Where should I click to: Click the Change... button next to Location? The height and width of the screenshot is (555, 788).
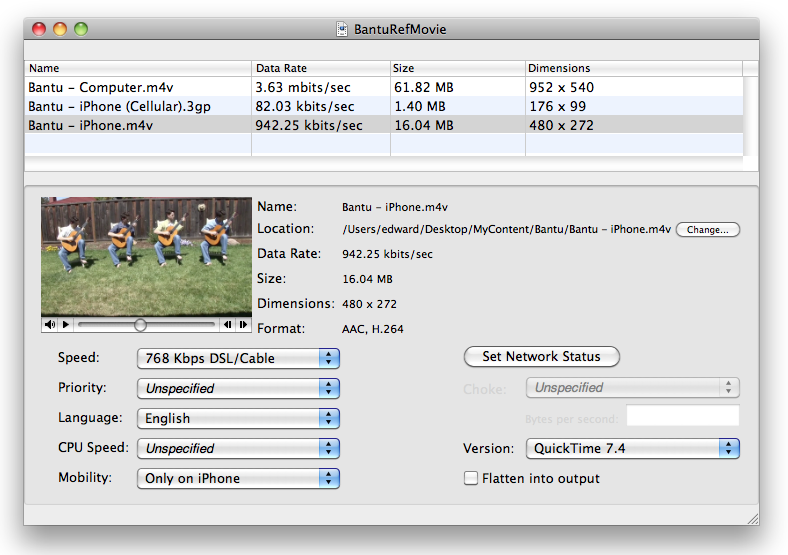click(707, 230)
